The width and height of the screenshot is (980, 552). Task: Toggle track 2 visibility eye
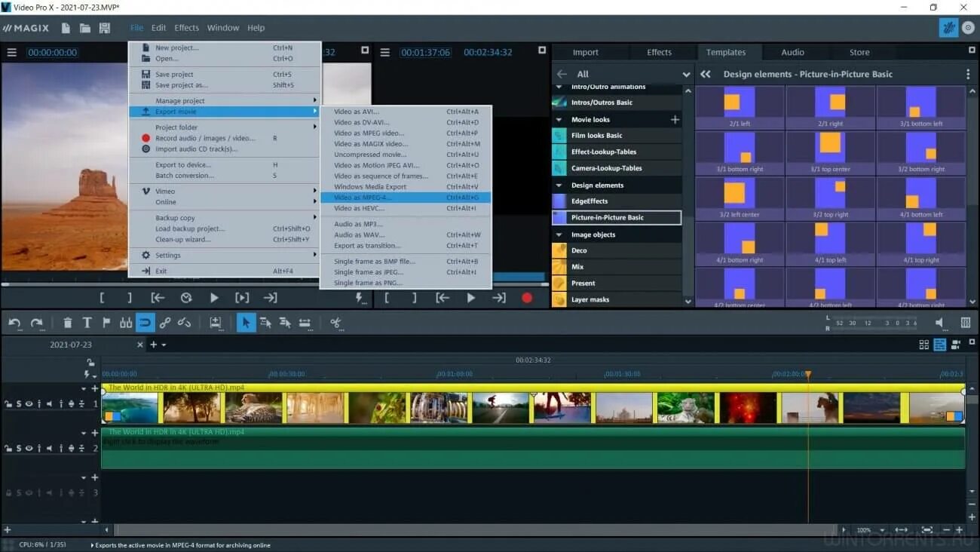point(29,448)
